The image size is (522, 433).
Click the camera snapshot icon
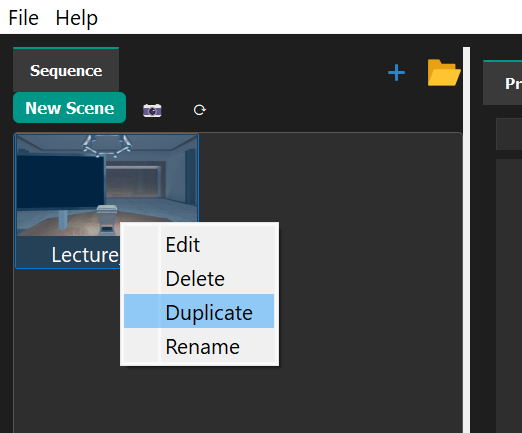coord(152,110)
